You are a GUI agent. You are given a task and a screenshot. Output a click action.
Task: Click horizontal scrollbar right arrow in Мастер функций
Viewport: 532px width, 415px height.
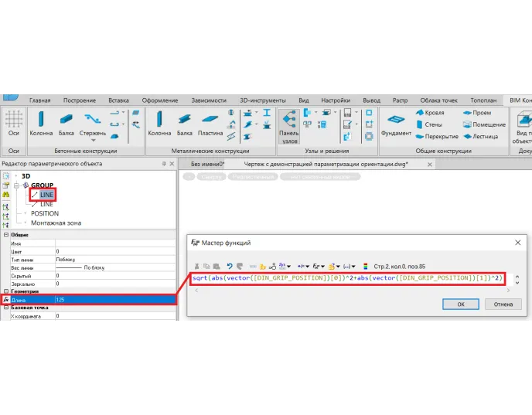click(x=508, y=291)
